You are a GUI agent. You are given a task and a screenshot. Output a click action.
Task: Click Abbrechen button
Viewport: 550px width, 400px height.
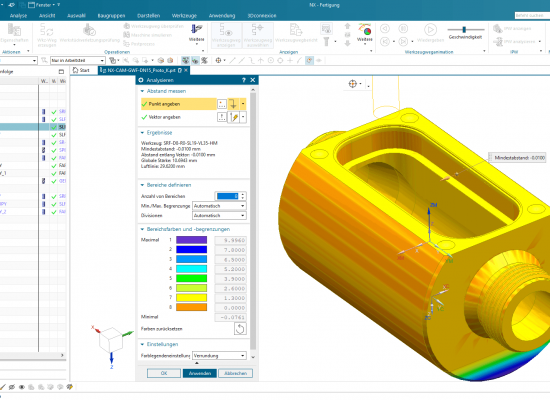click(x=235, y=373)
